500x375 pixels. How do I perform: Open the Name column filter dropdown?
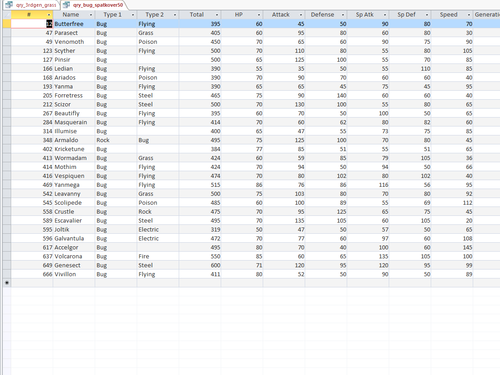91,15
